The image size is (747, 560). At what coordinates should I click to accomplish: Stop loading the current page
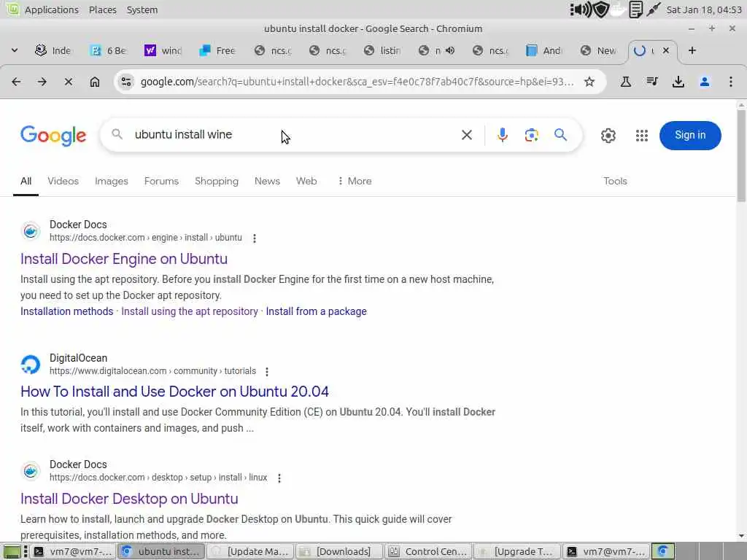[x=68, y=82]
